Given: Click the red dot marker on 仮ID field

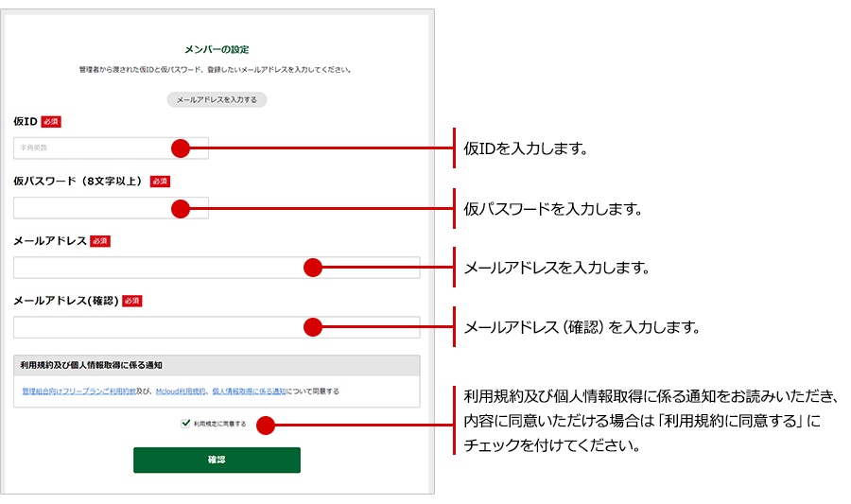Looking at the screenshot, I should (x=181, y=148).
